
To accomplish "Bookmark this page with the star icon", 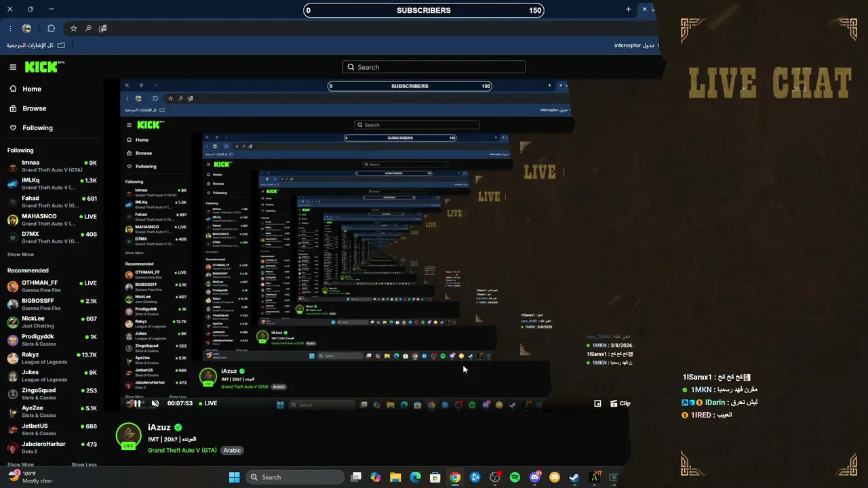I will (x=73, y=28).
